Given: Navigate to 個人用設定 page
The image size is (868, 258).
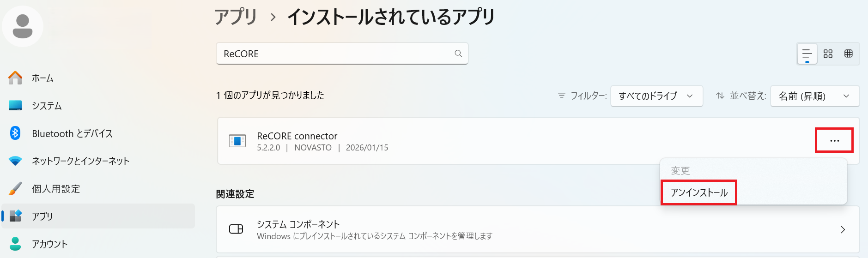Looking at the screenshot, I should pos(56,189).
